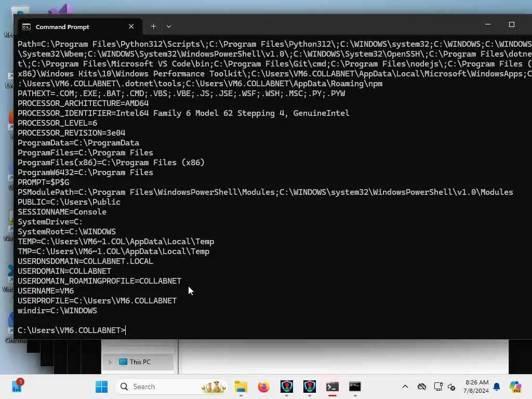Click the meerkat search highlight image
This screenshot has height=399, width=532.
click(x=214, y=387)
